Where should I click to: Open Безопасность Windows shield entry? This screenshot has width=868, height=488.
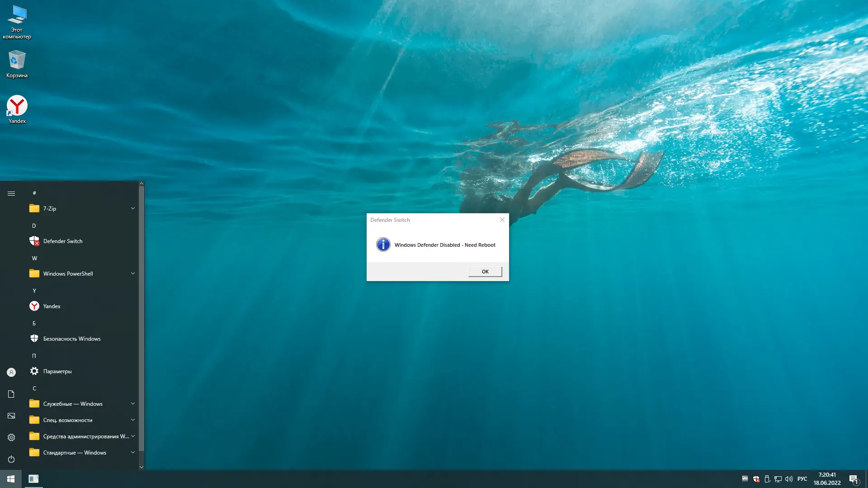point(71,339)
